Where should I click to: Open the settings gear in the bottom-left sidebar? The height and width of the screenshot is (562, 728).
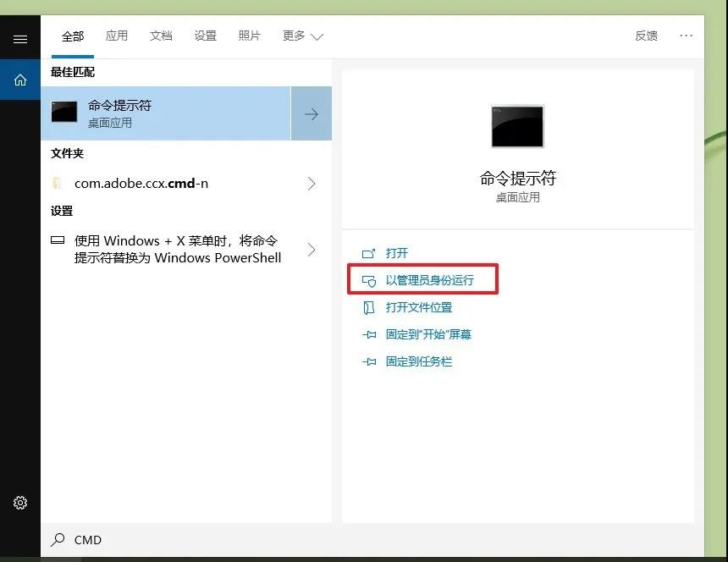(19, 502)
